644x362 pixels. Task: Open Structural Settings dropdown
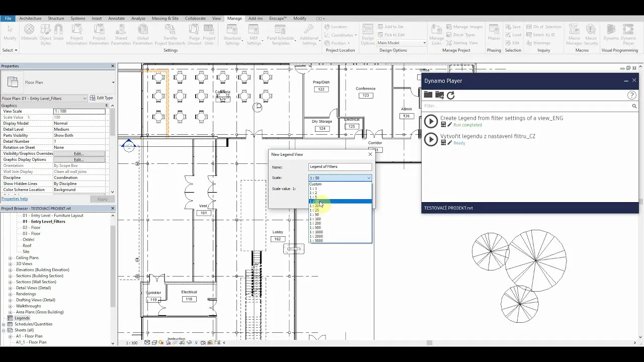(232, 35)
